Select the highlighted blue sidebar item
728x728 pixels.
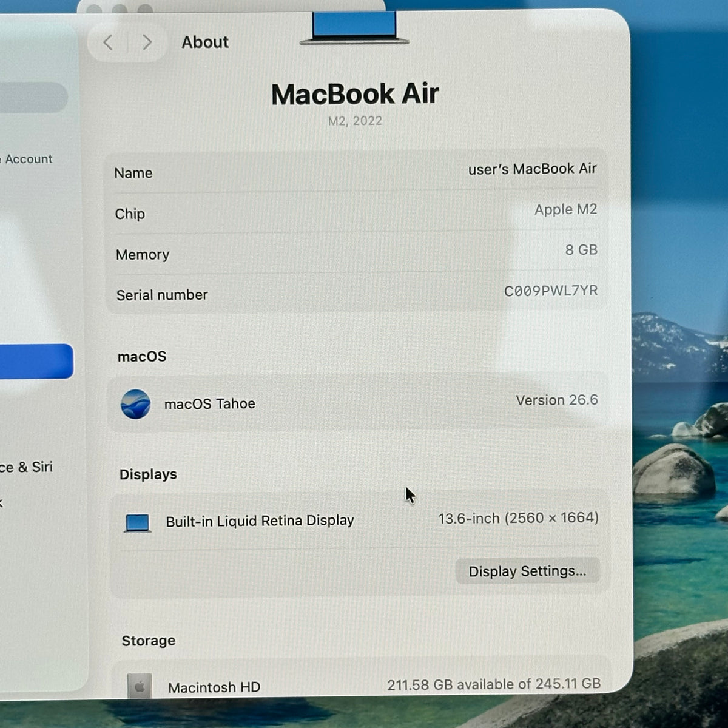pos(36,362)
